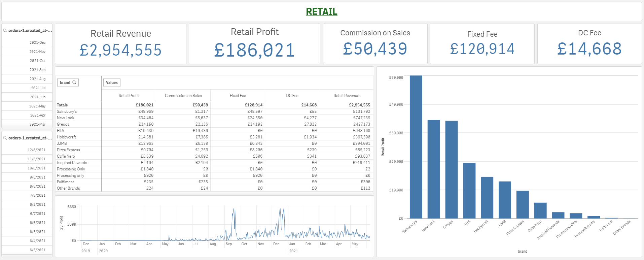Click the Fixed Fee table column header

238,96
